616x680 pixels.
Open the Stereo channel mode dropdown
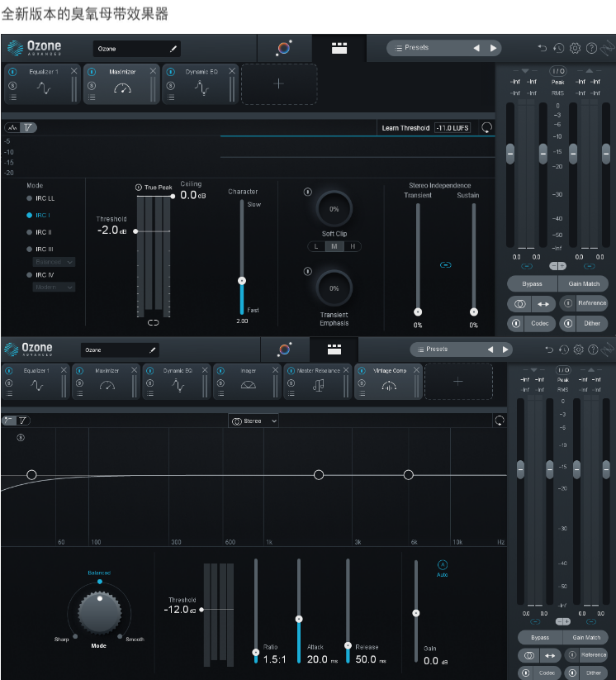[254, 421]
